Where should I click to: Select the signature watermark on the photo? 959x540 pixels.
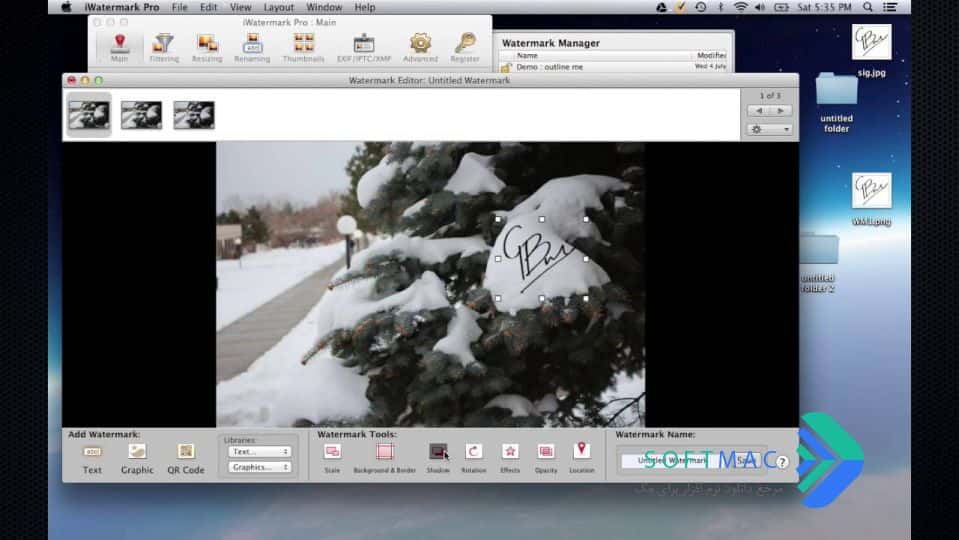coord(542,259)
